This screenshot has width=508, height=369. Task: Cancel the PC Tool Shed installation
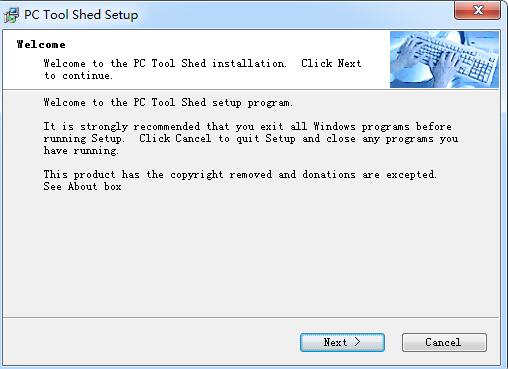pos(444,342)
